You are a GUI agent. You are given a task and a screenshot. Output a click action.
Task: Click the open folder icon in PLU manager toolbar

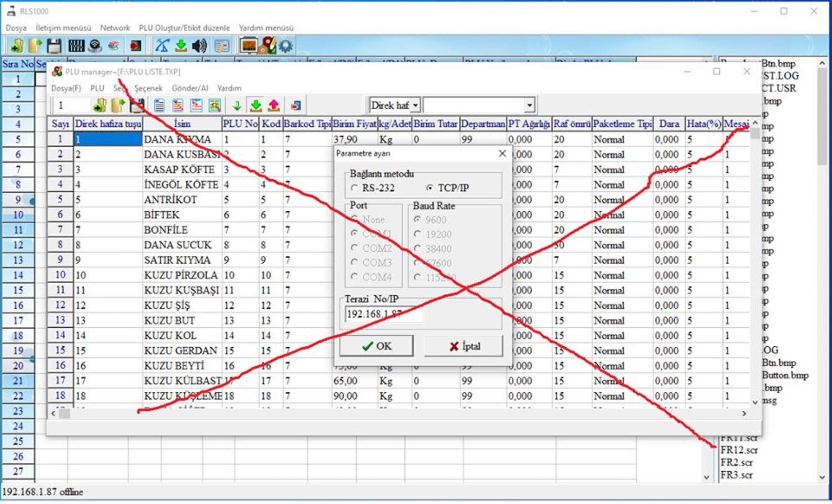(118, 105)
